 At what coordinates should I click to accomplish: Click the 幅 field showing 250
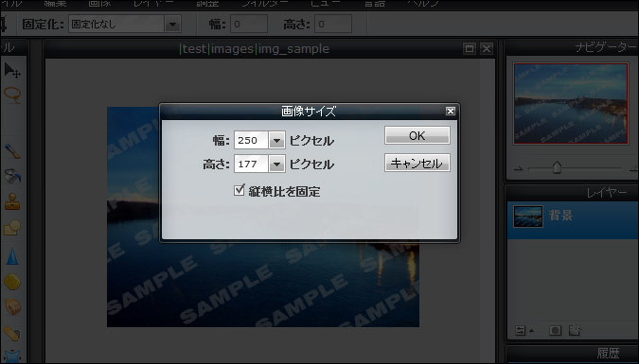[251, 141]
